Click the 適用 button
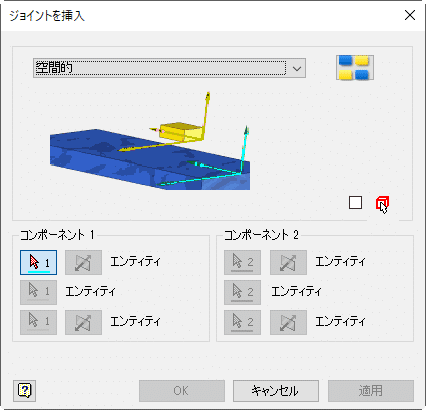Screen dimensions: 426x410 371,391
